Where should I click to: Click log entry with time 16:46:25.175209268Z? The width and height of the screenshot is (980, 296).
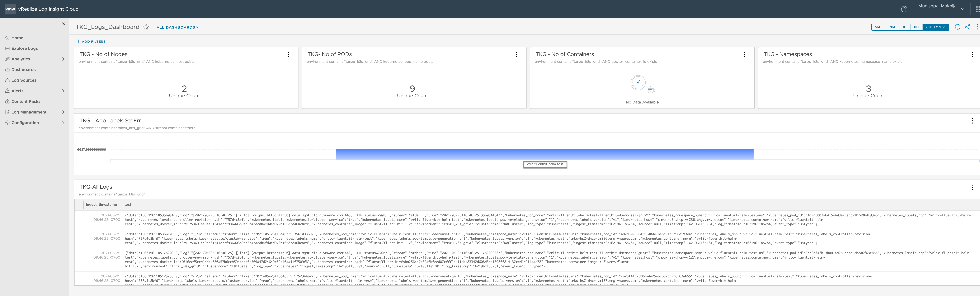[527, 260]
